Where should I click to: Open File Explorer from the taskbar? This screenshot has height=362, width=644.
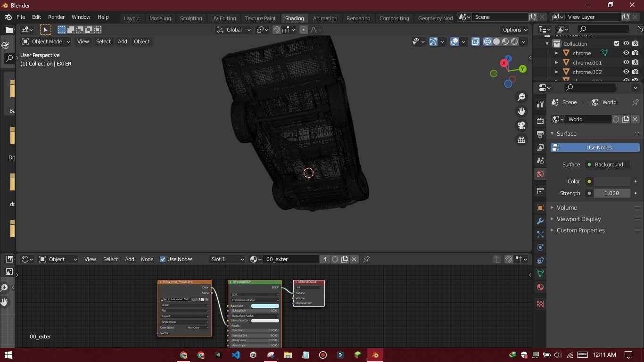tap(288, 355)
